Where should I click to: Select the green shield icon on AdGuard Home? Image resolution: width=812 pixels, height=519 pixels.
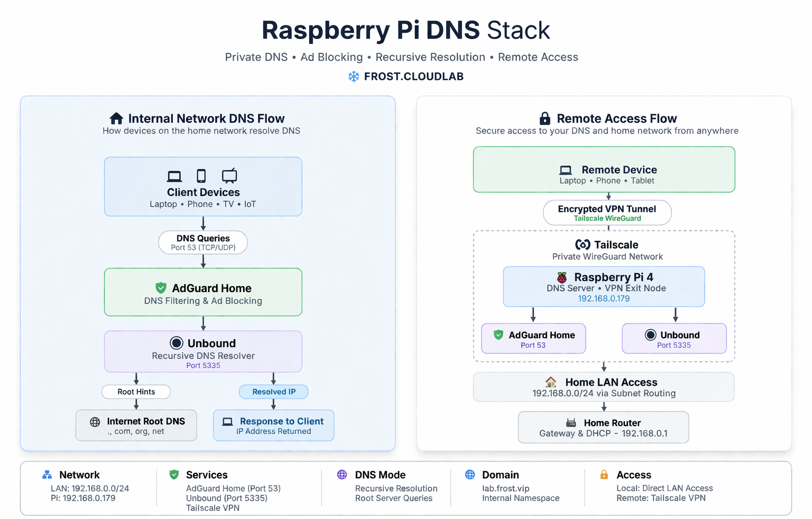161,288
